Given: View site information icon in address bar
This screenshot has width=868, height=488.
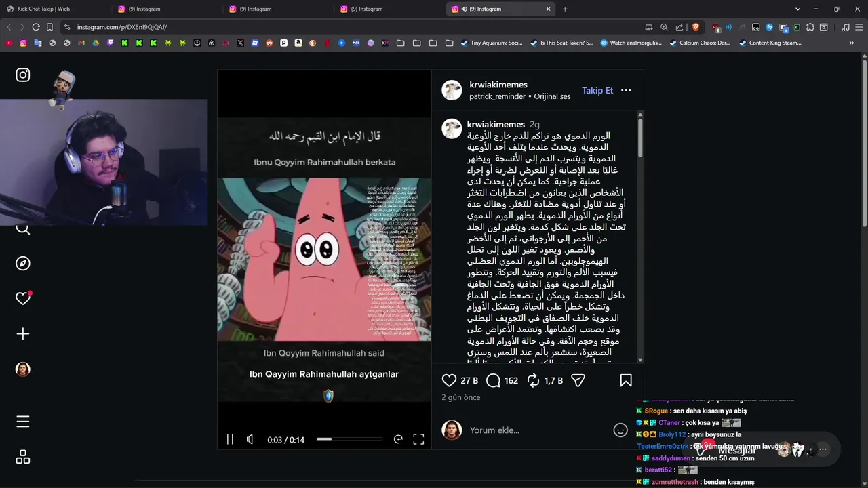Looking at the screenshot, I should click(66, 27).
